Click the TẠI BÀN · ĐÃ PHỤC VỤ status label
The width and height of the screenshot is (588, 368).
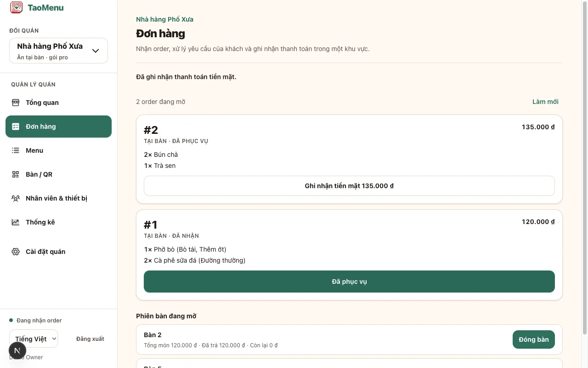(x=176, y=141)
